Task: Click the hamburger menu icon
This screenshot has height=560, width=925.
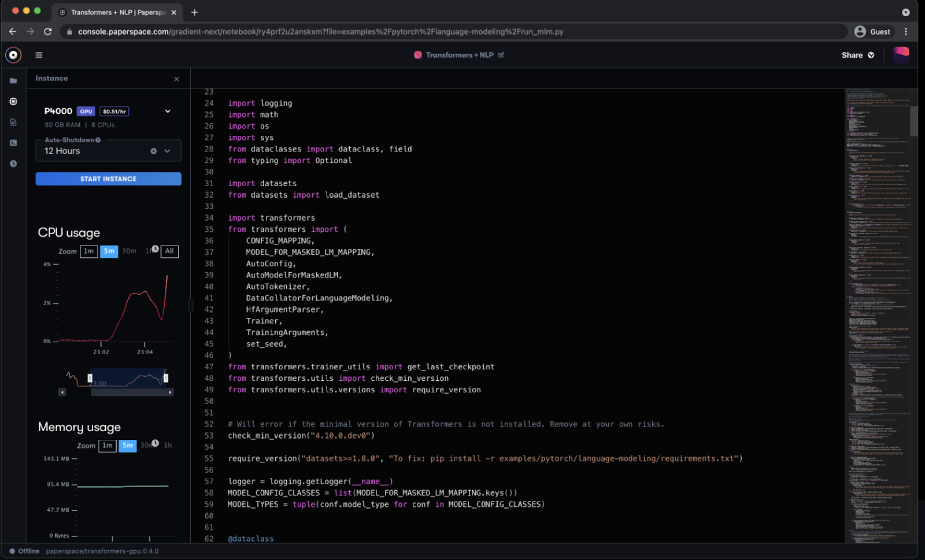Action: [39, 55]
